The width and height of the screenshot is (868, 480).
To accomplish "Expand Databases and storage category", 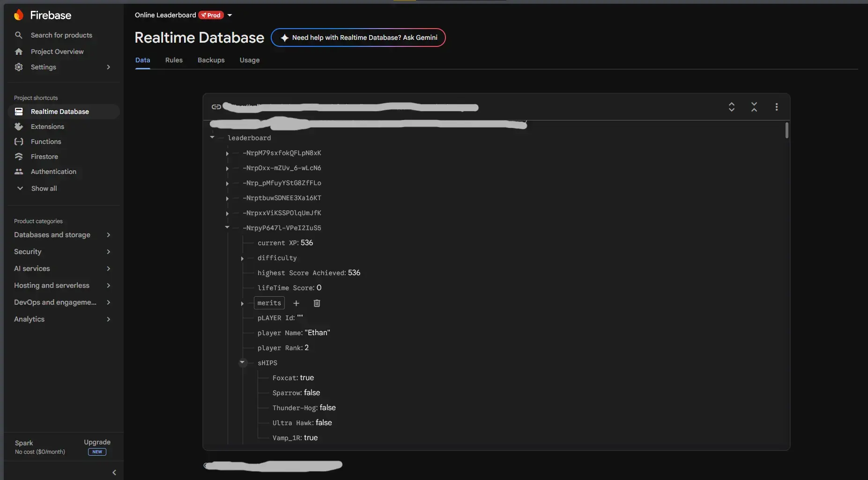I will click(109, 235).
